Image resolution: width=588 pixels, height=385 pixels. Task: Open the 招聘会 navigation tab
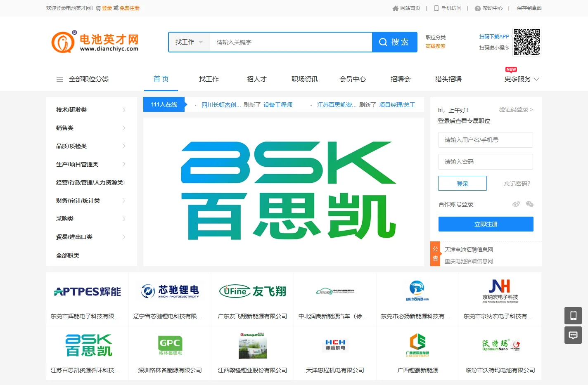click(x=401, y=79)
